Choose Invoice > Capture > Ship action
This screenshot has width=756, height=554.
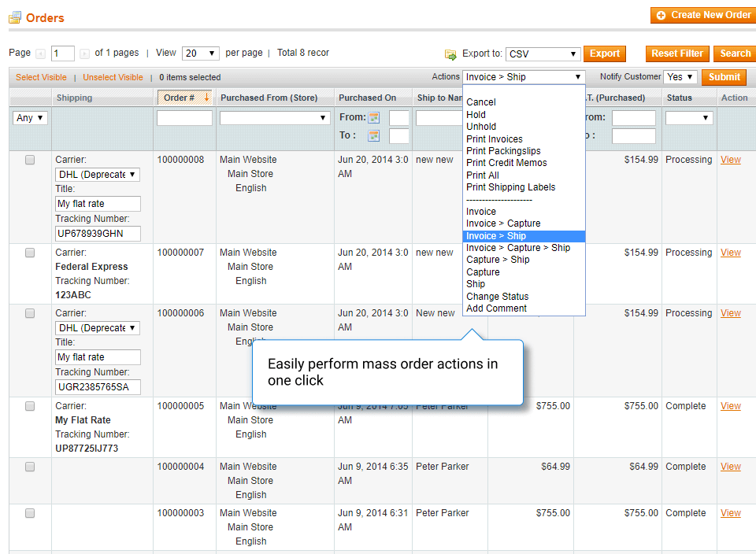click(519, 247)
